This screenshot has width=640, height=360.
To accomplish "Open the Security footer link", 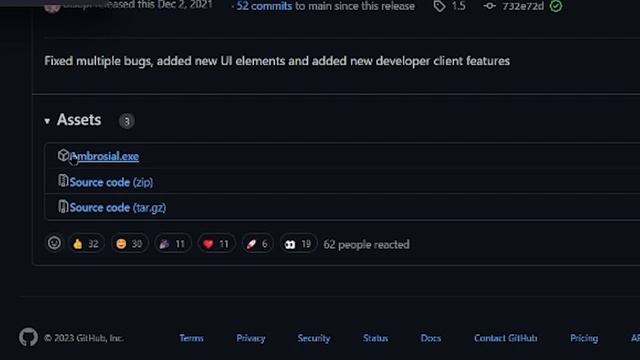I will (x=313, y=338).
